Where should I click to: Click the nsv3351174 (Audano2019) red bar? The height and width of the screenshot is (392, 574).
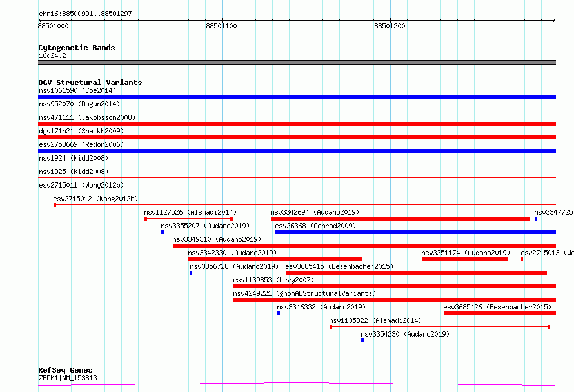point(465,259)
